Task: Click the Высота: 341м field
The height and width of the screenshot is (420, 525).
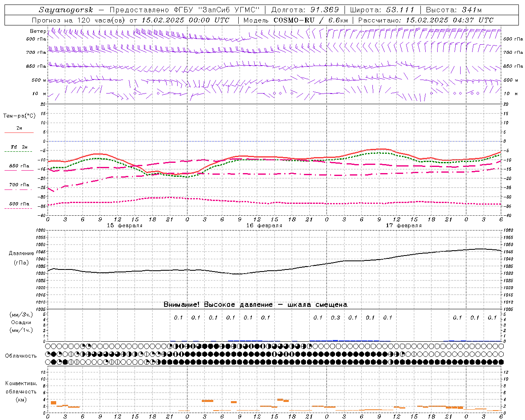Action: pyautogui.click(x=454, y=10)
